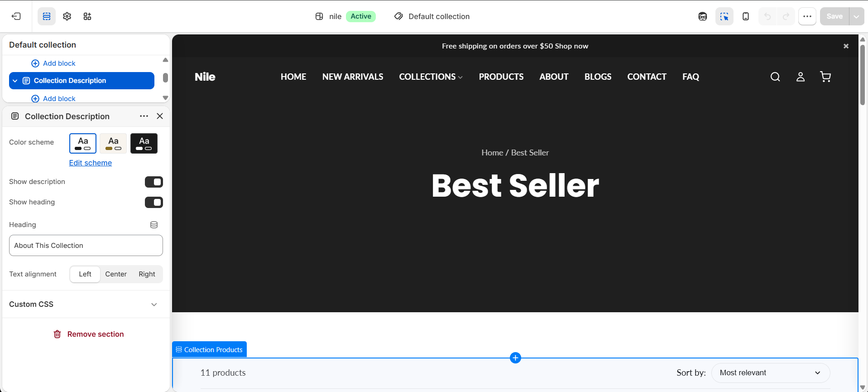Click the Home breadcrumb link
Viewport: 868px width, 392px height.
492,153
